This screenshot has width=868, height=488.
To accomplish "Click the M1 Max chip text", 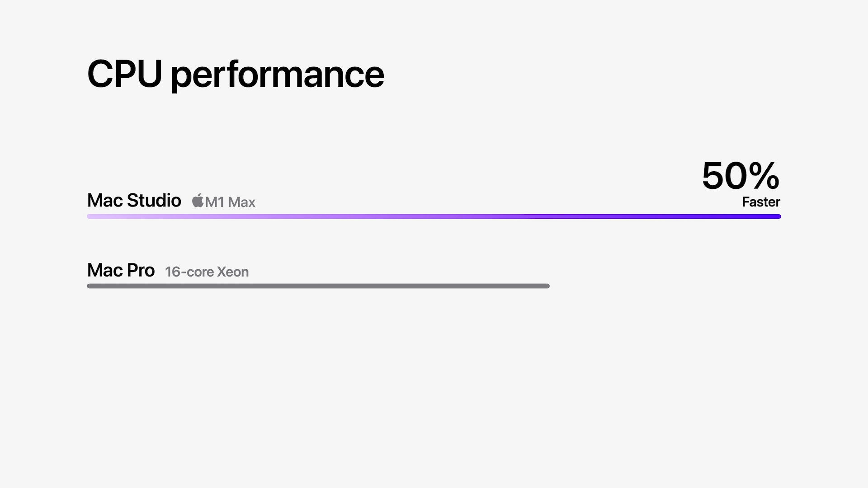I will [230, 202].
